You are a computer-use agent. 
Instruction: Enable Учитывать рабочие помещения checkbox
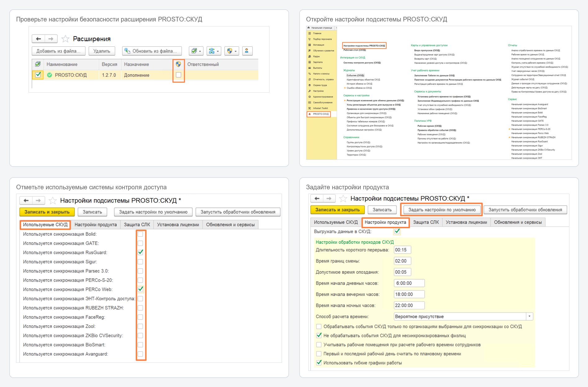[x=319, y=344]
